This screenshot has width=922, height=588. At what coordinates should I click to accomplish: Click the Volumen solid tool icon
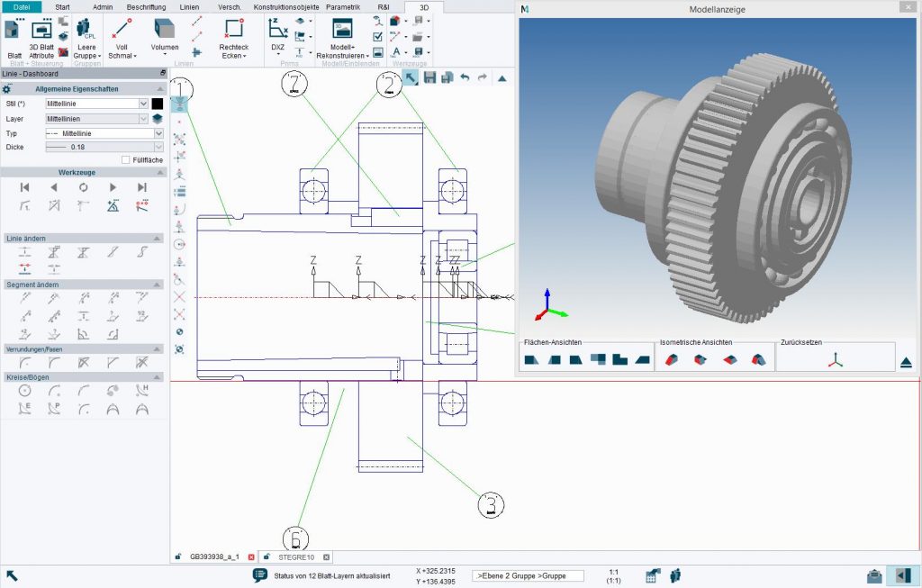[163, 29]
